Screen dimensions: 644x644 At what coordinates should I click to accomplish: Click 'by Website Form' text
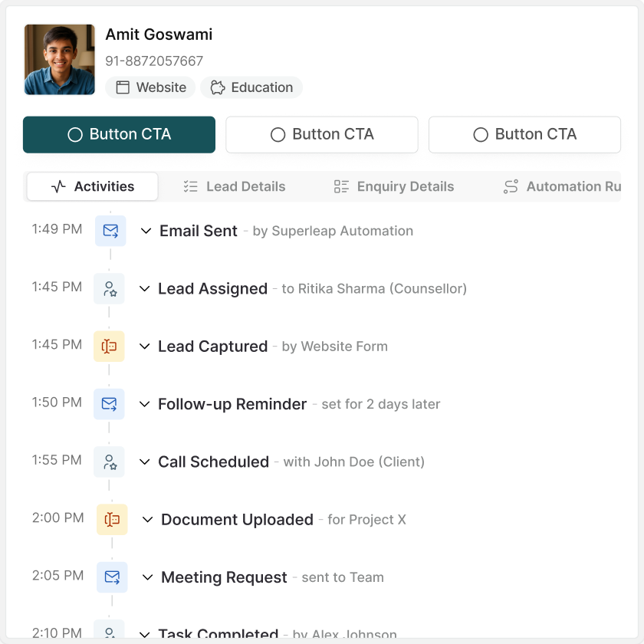pos(335,347)
